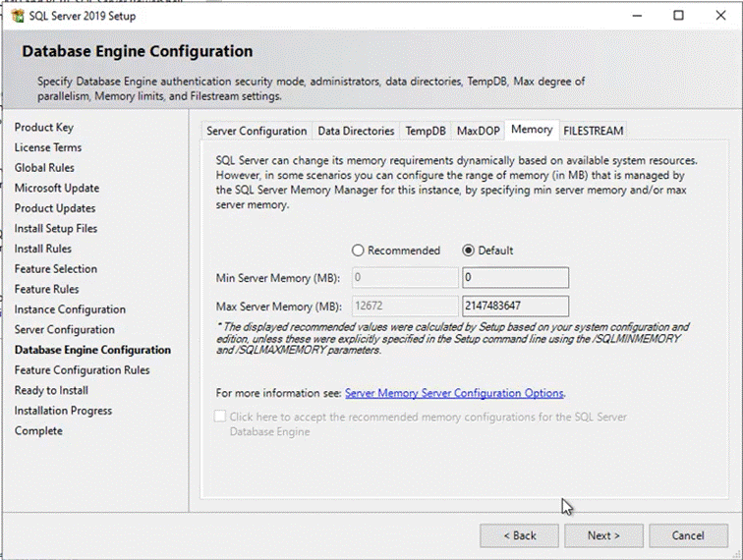Click the Feature Configuration Rules step
This screenshot has width=743, height=560.
(x=82, y=370)
